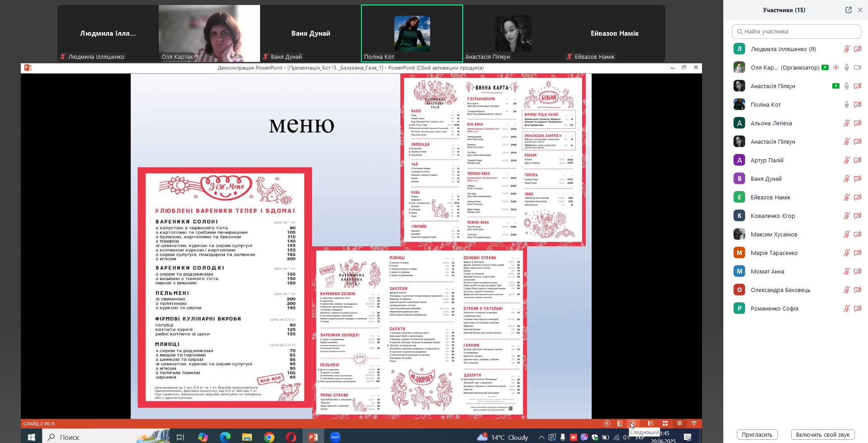Open Copilot from taskbar
This screenshot has width=868, height=443.
[x=203, y=437]
